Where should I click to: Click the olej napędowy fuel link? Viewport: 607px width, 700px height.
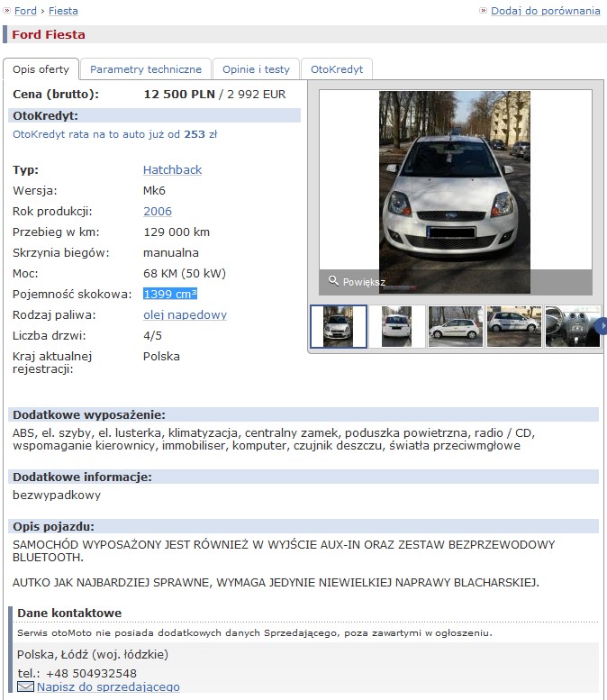tap(185, 315)
